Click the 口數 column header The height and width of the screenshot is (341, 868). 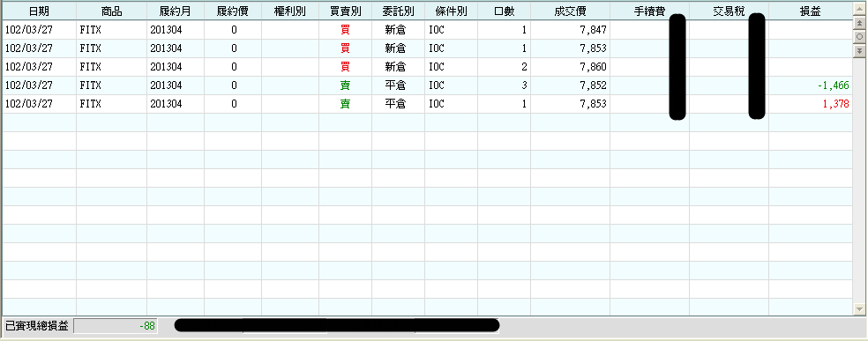pyautogui.click(x=505, y=11)
